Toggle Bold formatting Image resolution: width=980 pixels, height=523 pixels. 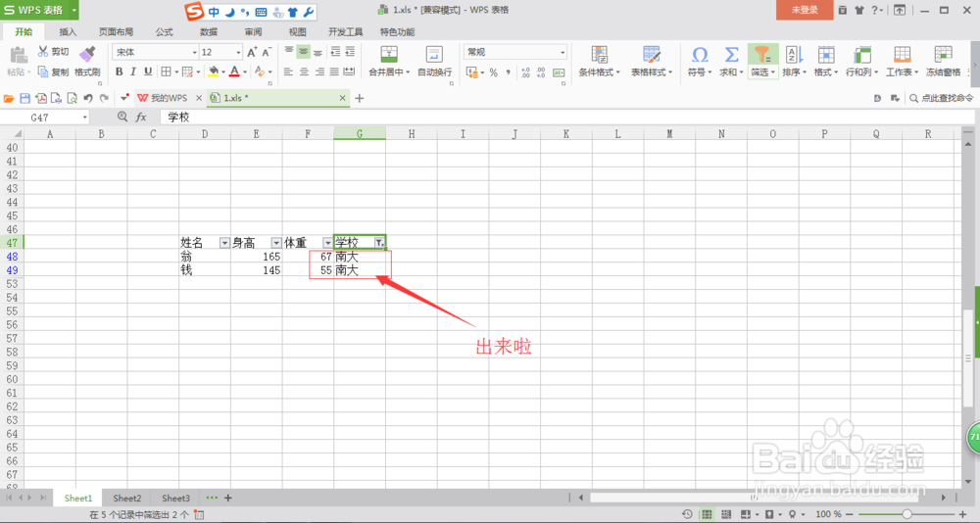pos(119,71)
